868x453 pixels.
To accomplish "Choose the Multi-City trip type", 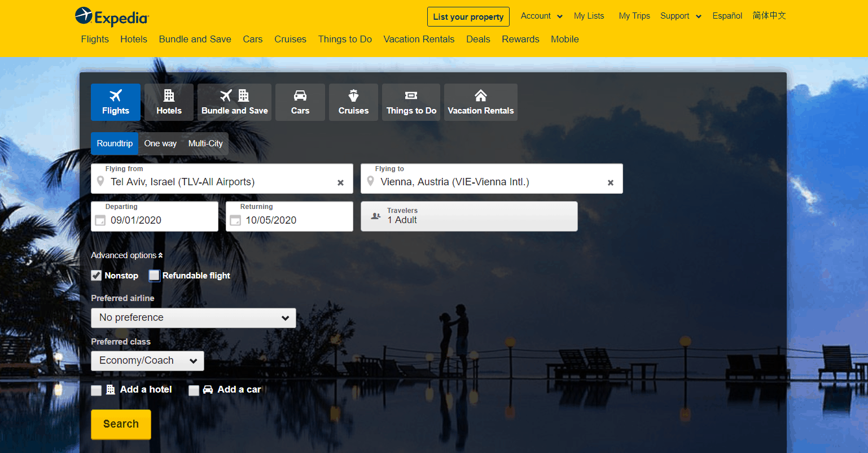I will [x=205, y=143].
